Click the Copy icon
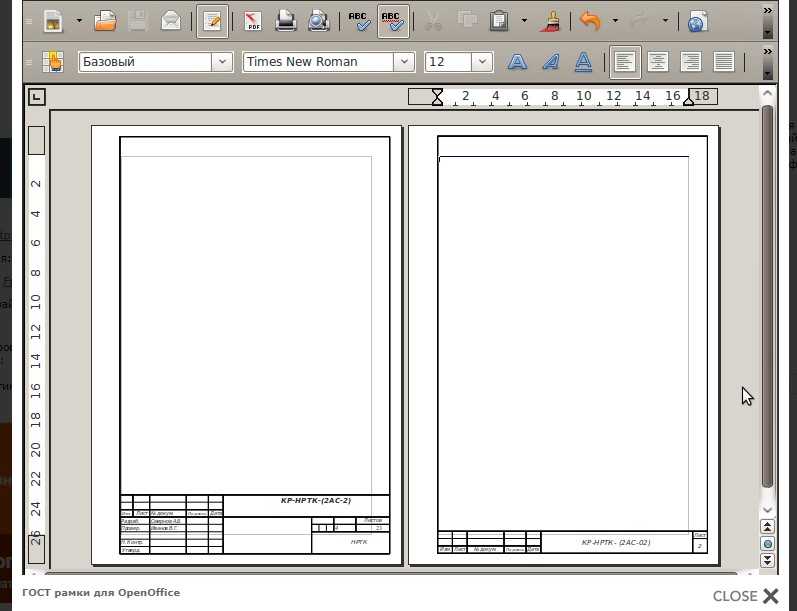This screenshot has height=611, width=797. [467, 21]
